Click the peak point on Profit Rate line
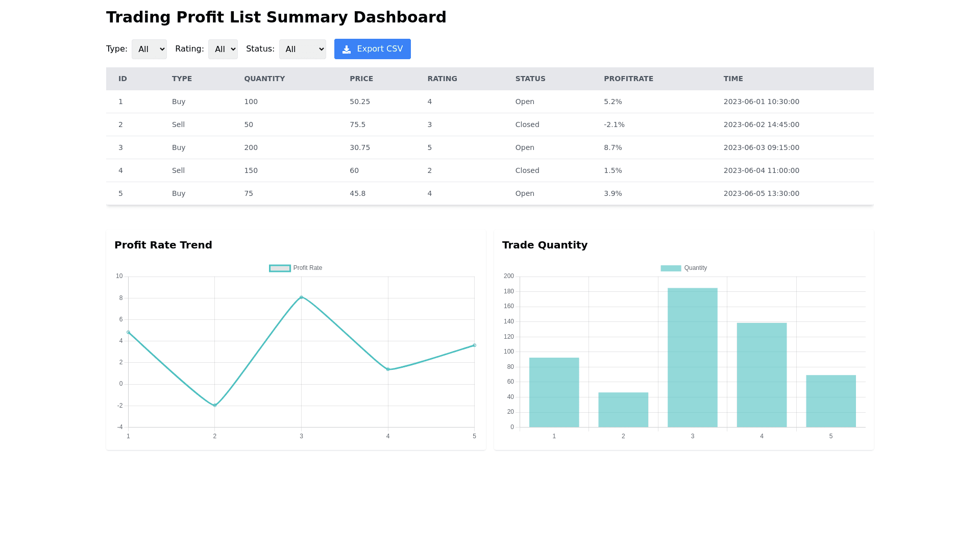This screenshot has width=980, height=551. [301, 297]
